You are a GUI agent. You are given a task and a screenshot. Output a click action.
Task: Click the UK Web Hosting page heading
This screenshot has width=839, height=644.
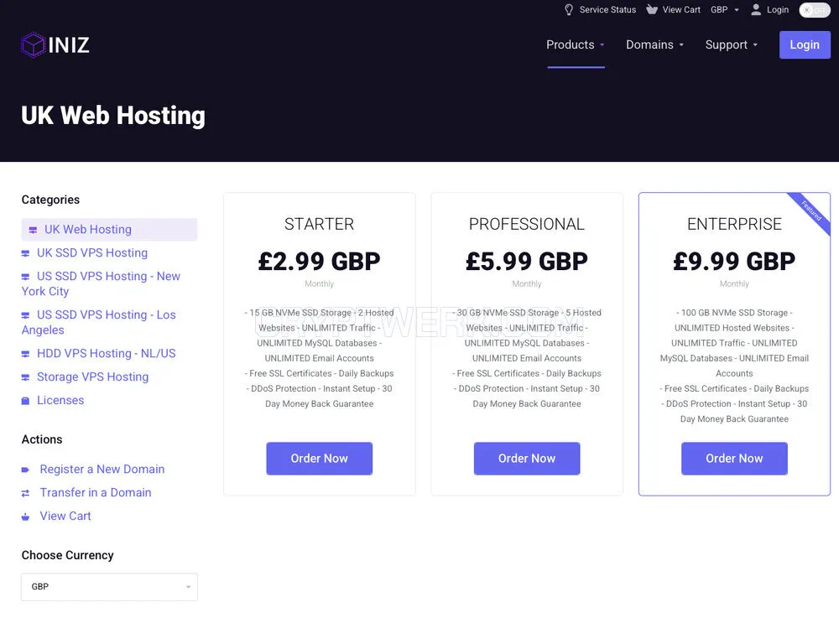(x=113, y=116)
